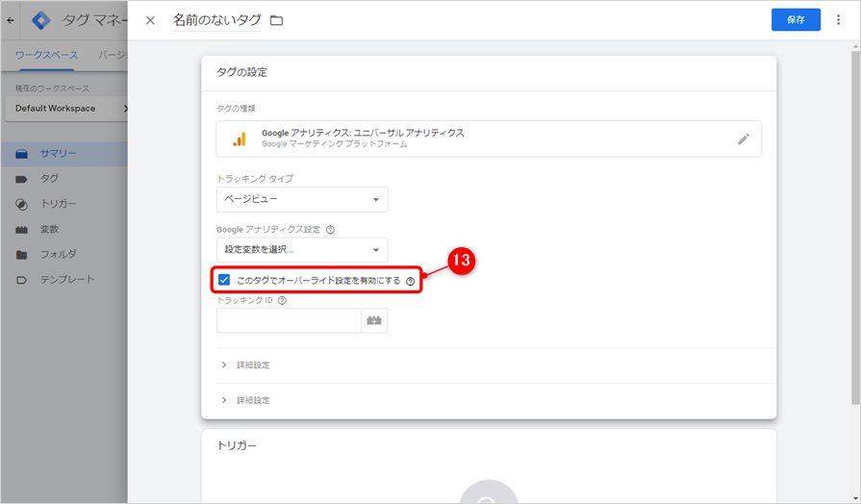Image resolution: width=861 pixels, height=504 pixels.
Task: Open the Default Workspace selector
Action: click(65, 108)
